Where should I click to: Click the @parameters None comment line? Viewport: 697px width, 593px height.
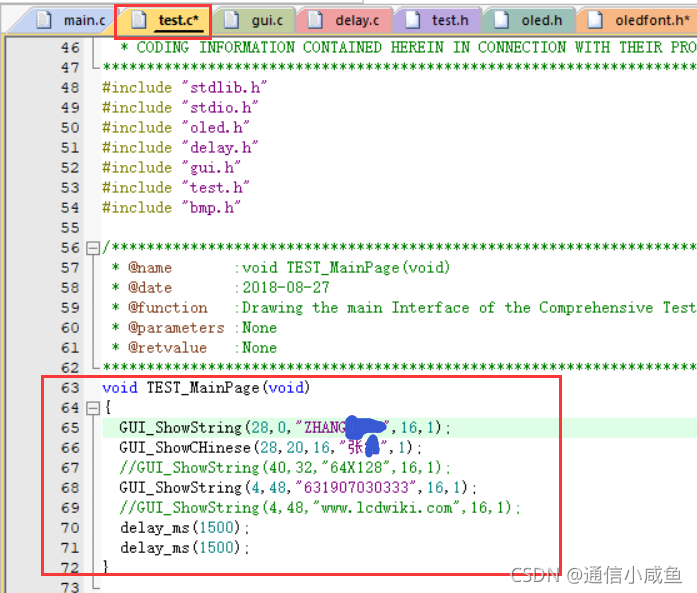[194, 328]
